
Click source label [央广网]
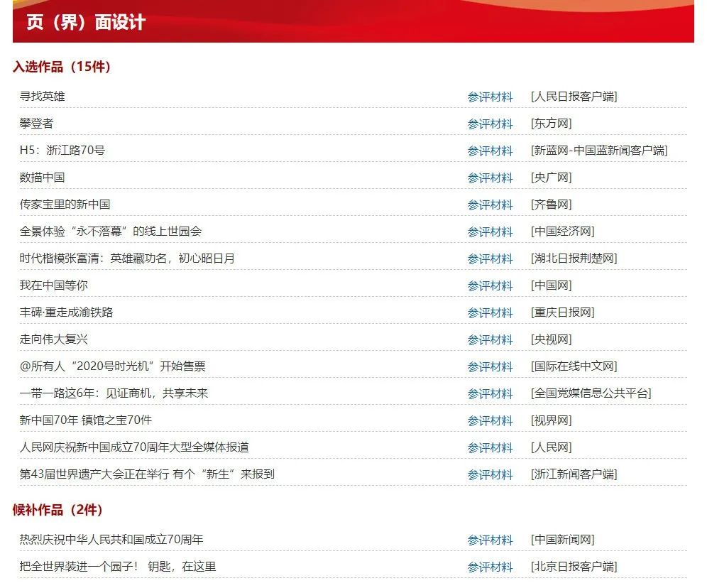552,178
